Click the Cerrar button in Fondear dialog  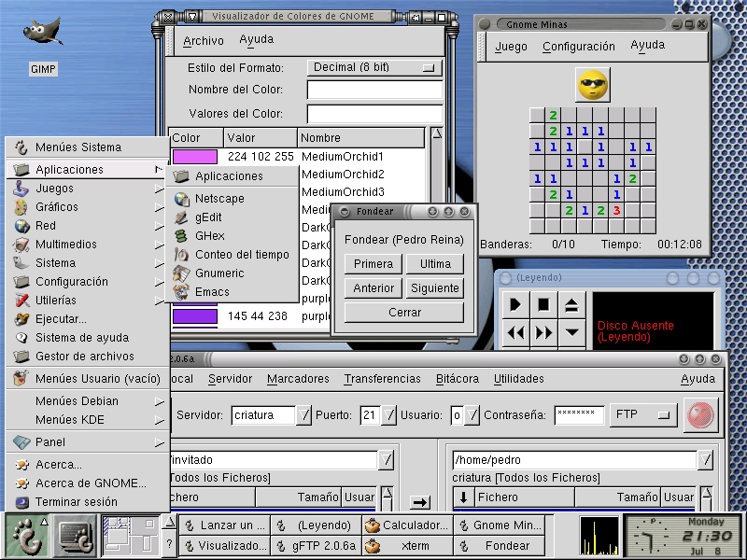(x=404, y=313)
